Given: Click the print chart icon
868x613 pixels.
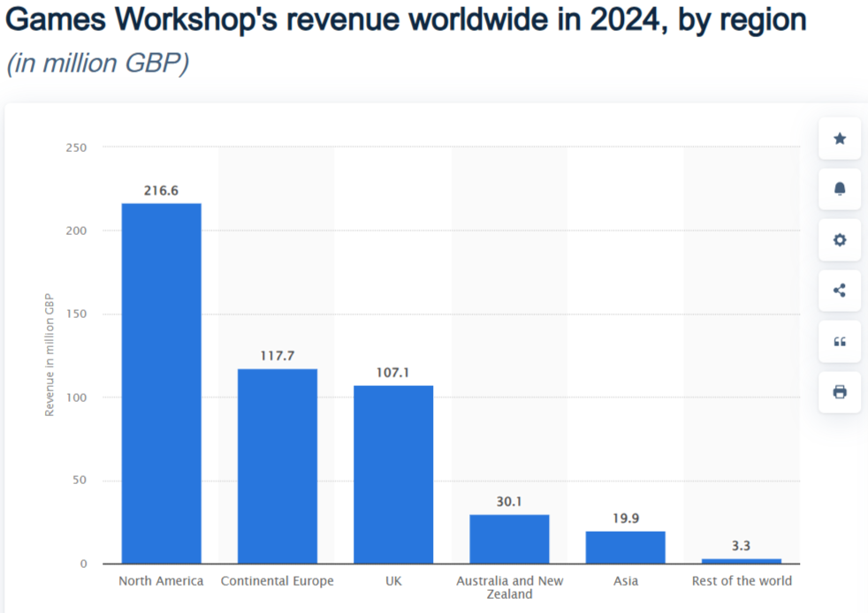Looking at the screenshot, I should point(840,391).
